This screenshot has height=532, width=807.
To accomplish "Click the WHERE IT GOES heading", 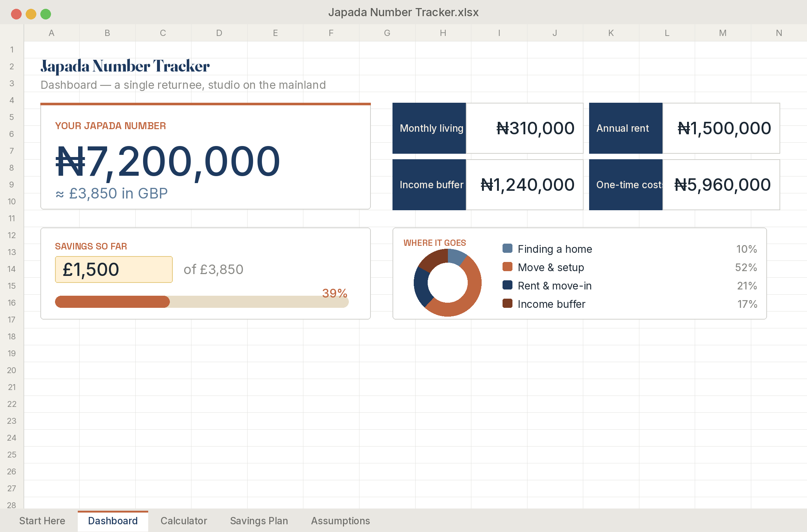I will click(435, 243).
